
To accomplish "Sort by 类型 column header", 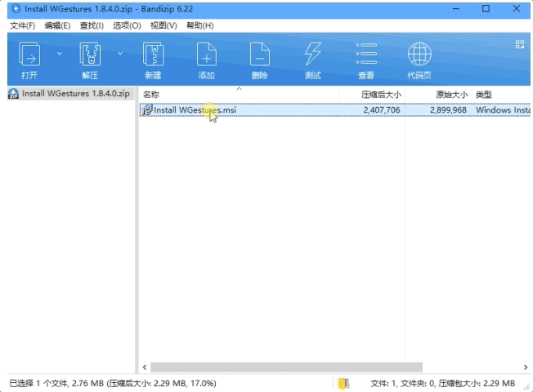I will click(x=500, y=95).
